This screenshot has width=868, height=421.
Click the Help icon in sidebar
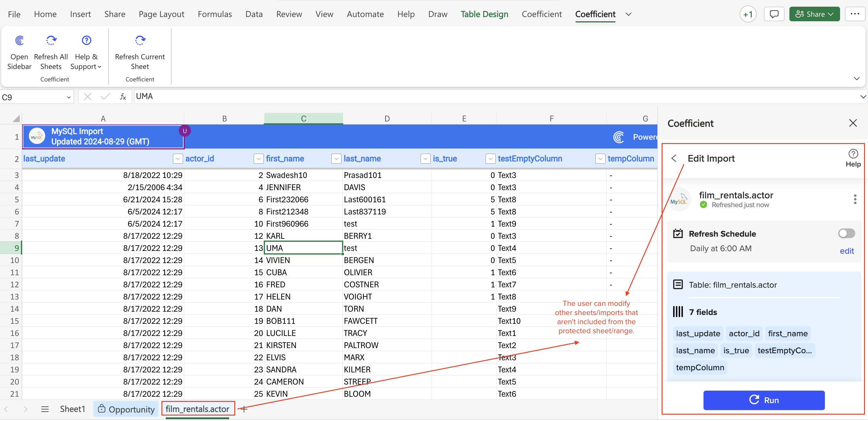coord(853,158)
